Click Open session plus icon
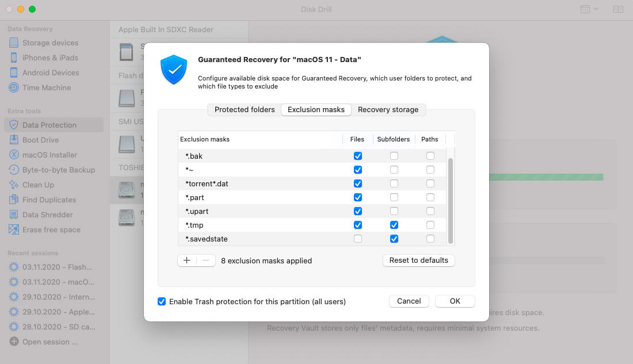 [x=14, y=342]
